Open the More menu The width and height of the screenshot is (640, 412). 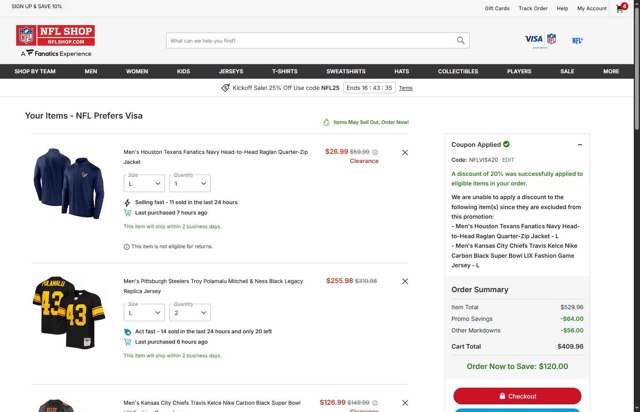[x=611, y=71]
